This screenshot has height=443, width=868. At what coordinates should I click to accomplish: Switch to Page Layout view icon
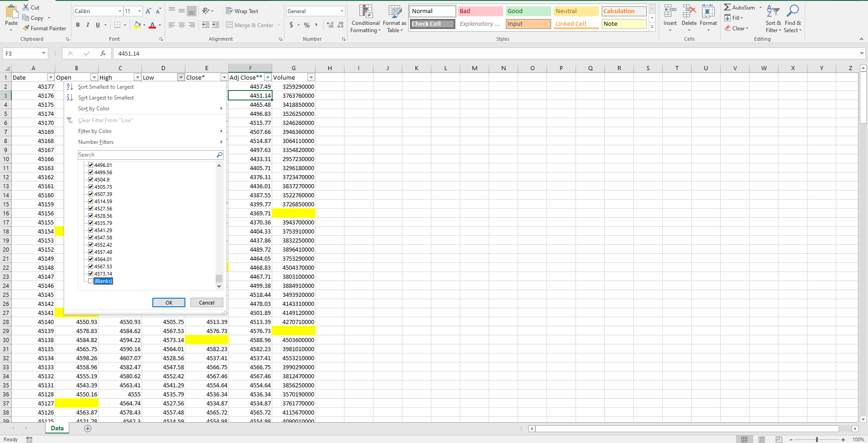click(762, 439)
